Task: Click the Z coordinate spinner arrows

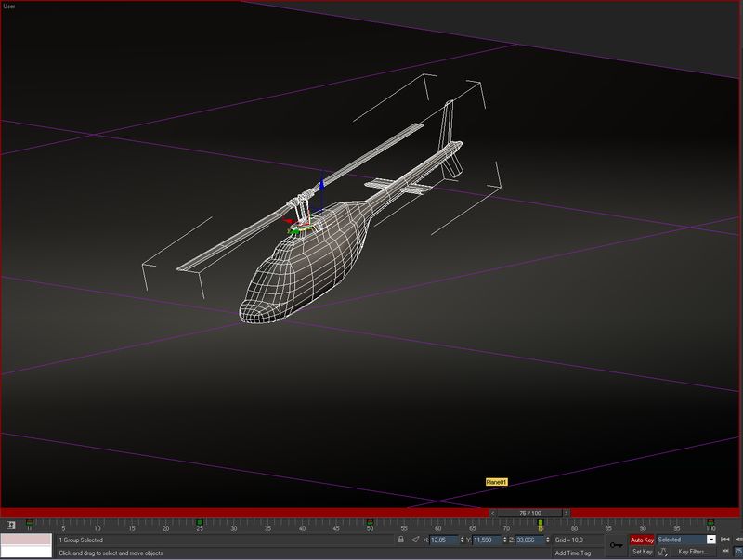Action: pyautogui.click(x=548, y=540)
